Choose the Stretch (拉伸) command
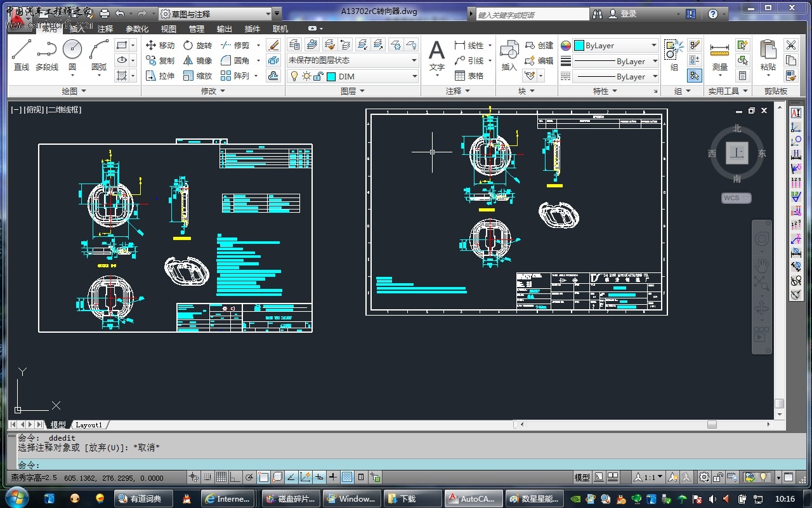 pyautogui.click(x=160, y=76)
